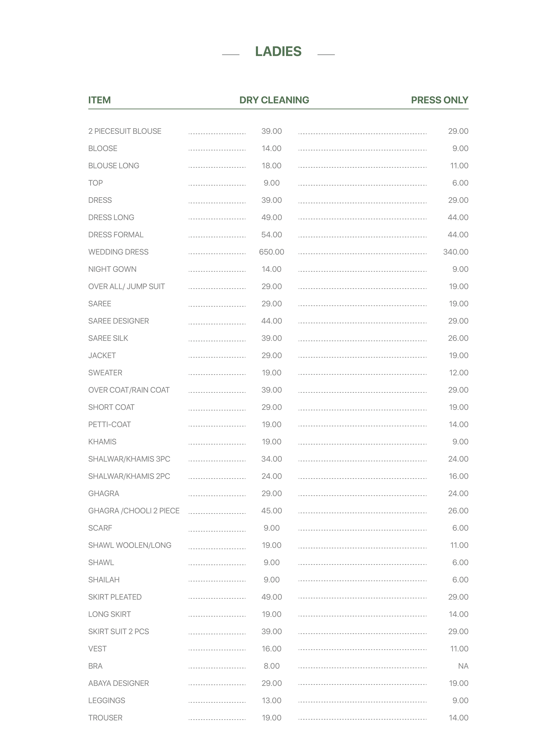Select the WEDDING DRESS item label
Viewport: 557px width, 756px height.
118,252
